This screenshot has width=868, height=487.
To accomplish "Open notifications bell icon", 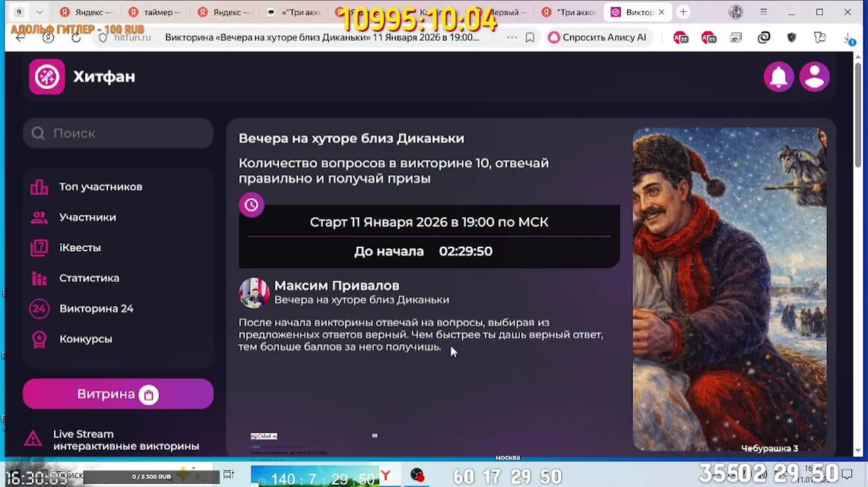I will point(779,76).
